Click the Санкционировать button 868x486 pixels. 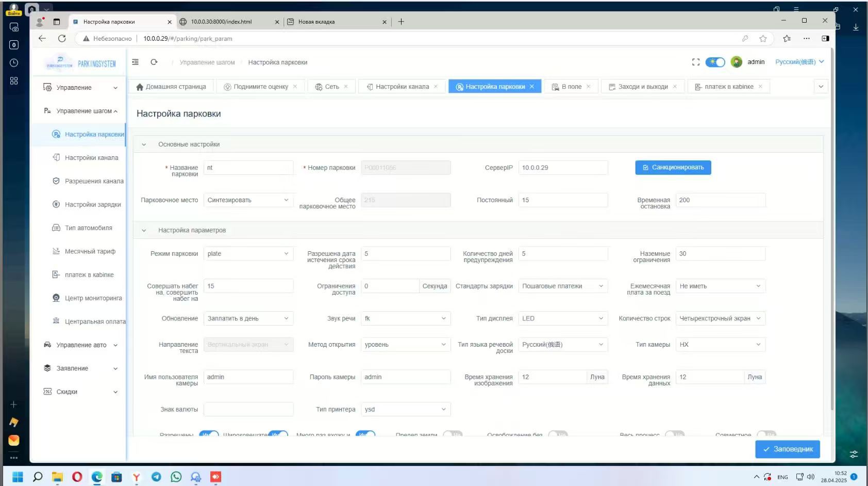coord(673,168)
